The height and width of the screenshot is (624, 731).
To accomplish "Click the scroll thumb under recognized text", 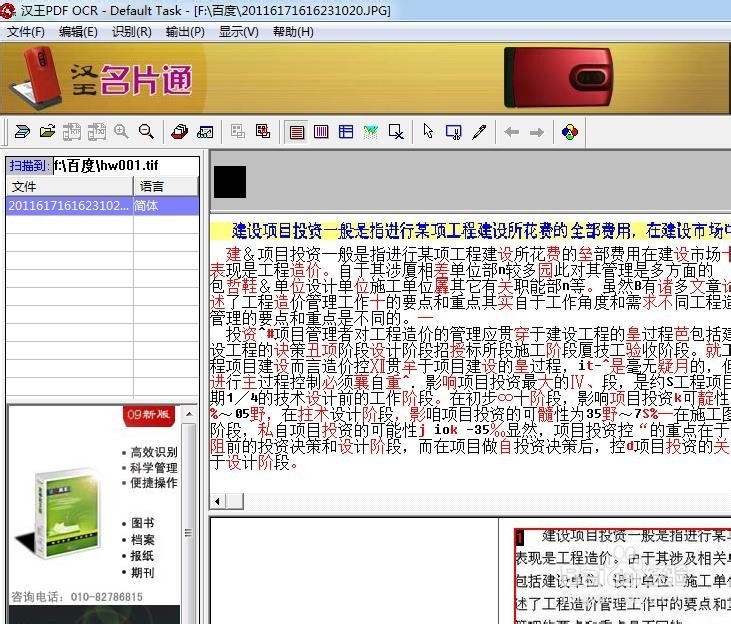I will coord(235,501).
